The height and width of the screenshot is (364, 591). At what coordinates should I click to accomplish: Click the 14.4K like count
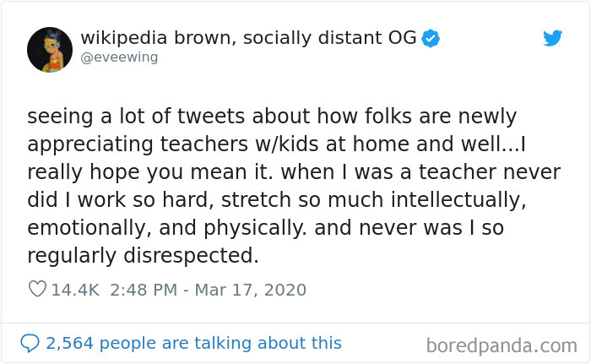coord(75,290)
